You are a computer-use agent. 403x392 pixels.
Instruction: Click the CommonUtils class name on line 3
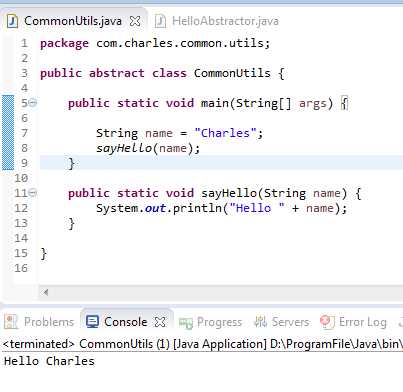coord(232,73)
